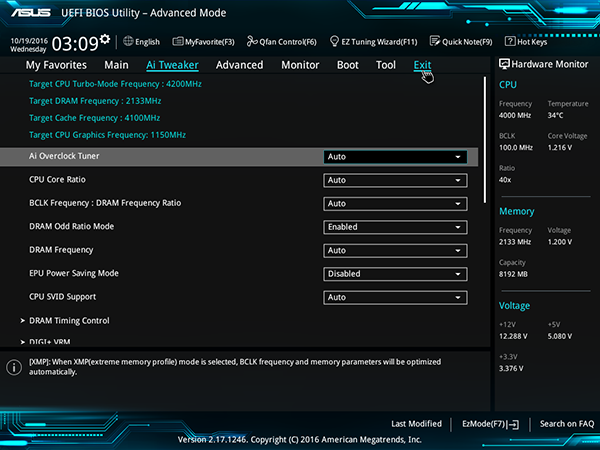Click CPU heading in Hardware Monitor
Image resolution: width=600 pixels, height=450 pixels.
click(x=508, y=85)
